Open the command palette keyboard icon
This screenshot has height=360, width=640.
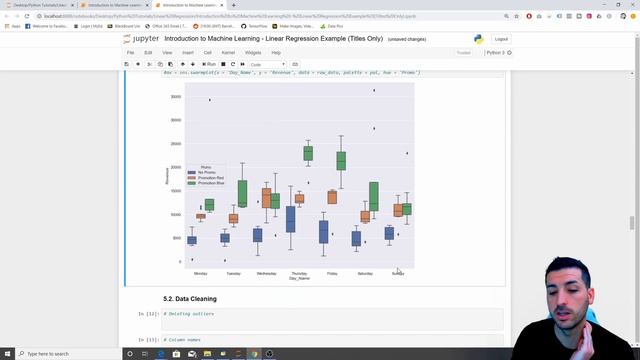tap(295, 64)
